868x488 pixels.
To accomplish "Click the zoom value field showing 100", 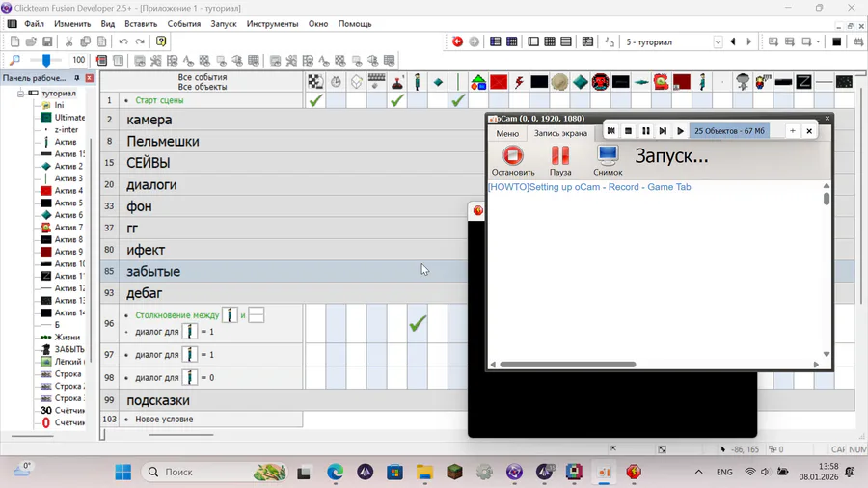I will pos(79,60).
